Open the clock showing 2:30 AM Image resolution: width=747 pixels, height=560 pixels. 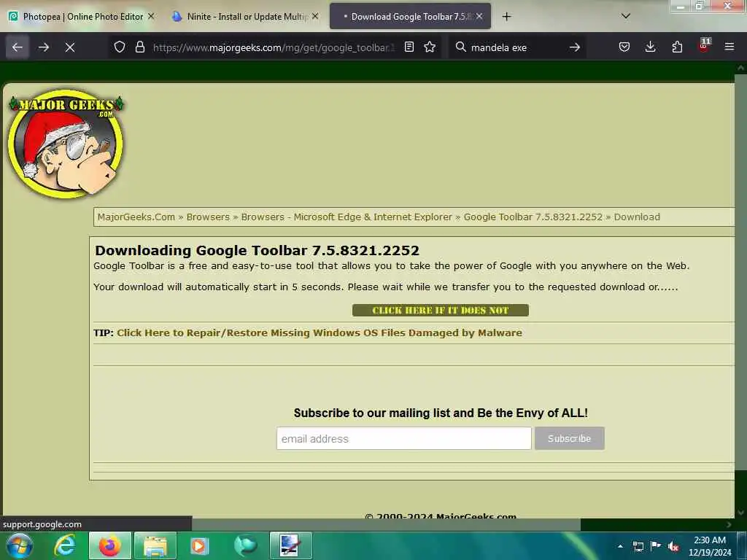[710, 546]
